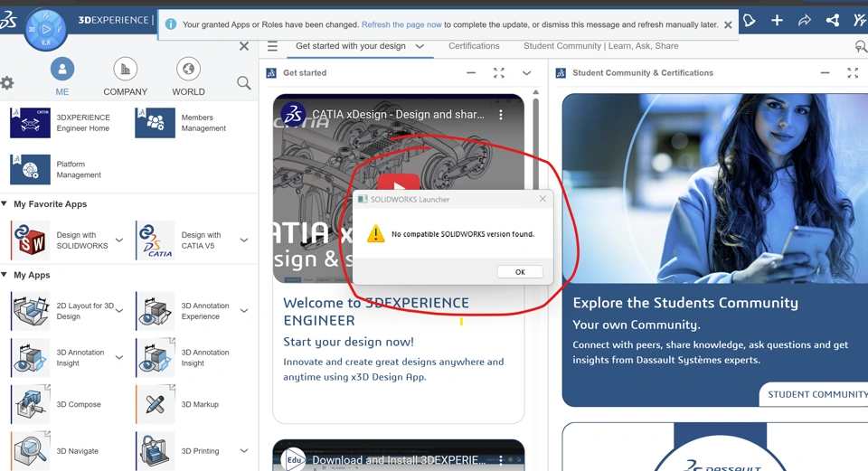This screenshot has width=868, height=471.
Task: Play the CATIA xDesign video
Action: 399,183
